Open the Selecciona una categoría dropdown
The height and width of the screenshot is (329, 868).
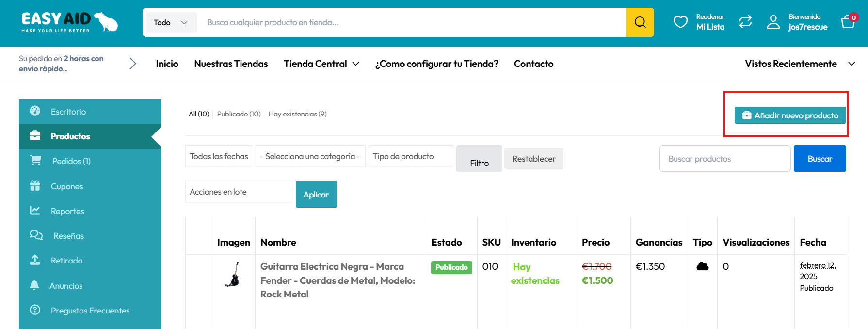(x=310, y=156)
